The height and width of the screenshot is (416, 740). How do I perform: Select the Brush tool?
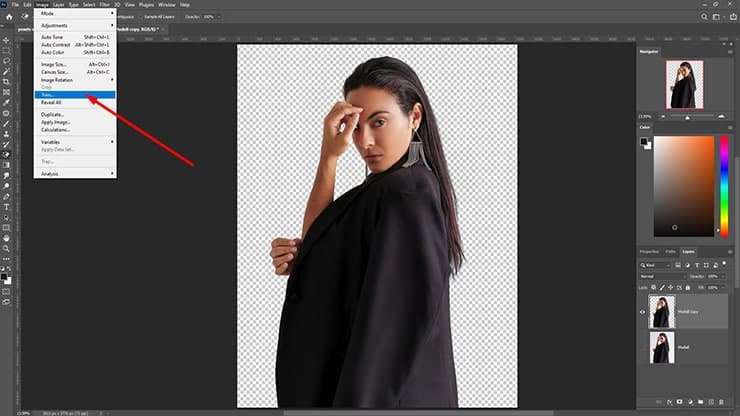6,124
